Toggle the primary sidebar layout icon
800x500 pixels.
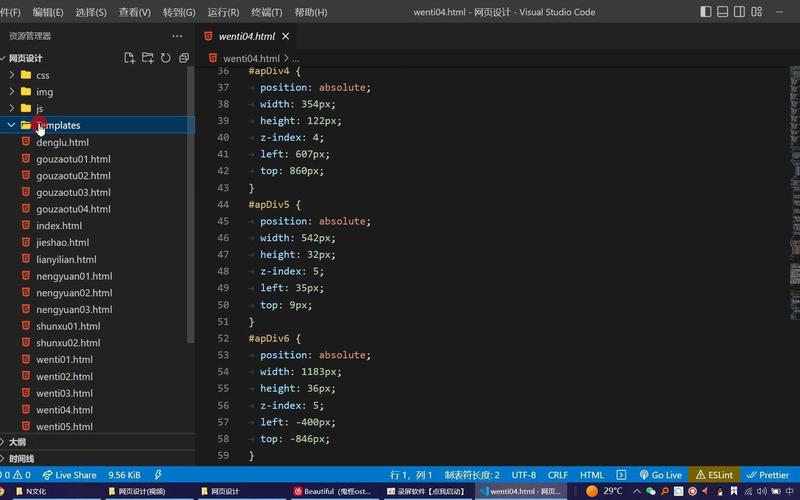(x=706, y=11)
